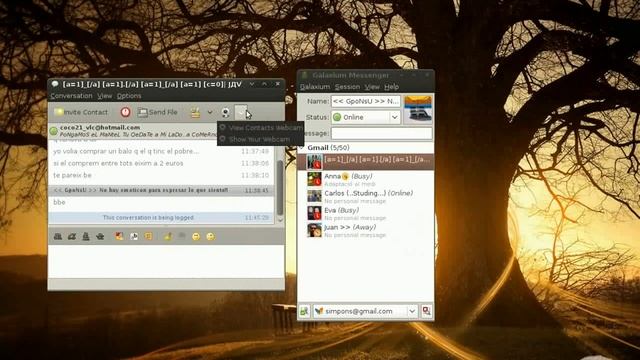Click Eva's avatar picture
The image size is (640, 360).
coord(314,213)
